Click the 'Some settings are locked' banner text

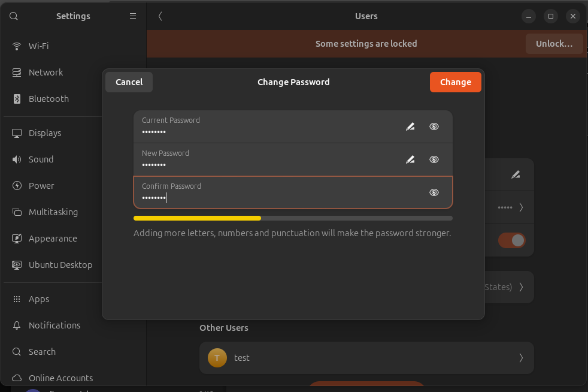click(366, 44)
